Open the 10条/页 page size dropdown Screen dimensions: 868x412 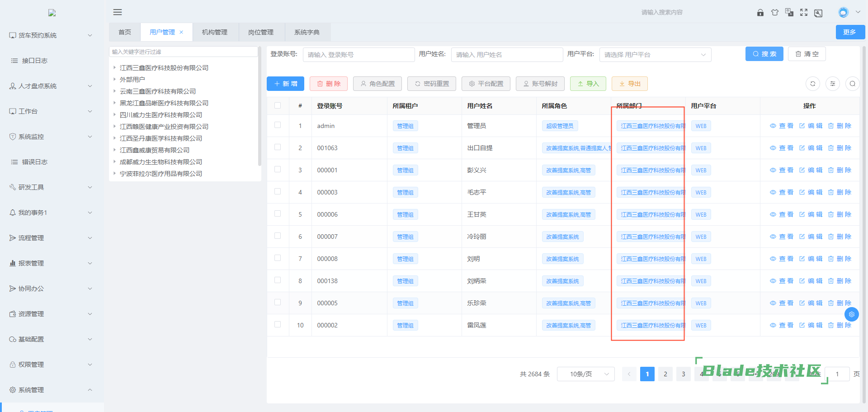(x=586, y=374)
